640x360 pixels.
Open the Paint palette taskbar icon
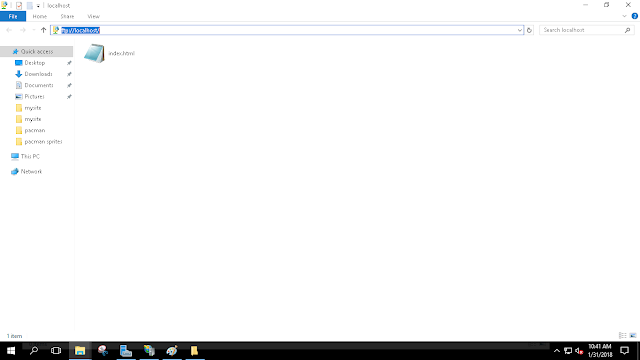point(172,351)
